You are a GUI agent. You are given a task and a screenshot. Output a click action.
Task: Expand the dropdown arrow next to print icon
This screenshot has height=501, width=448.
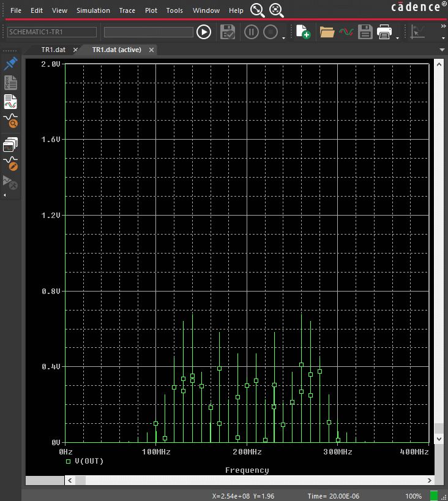(398, 38)
